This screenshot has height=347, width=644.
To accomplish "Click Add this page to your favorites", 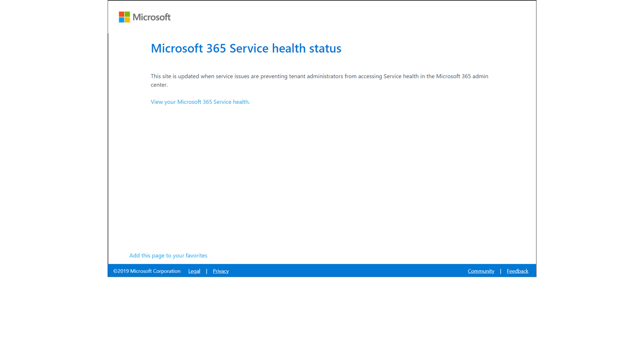I will [x=168, y=255].
